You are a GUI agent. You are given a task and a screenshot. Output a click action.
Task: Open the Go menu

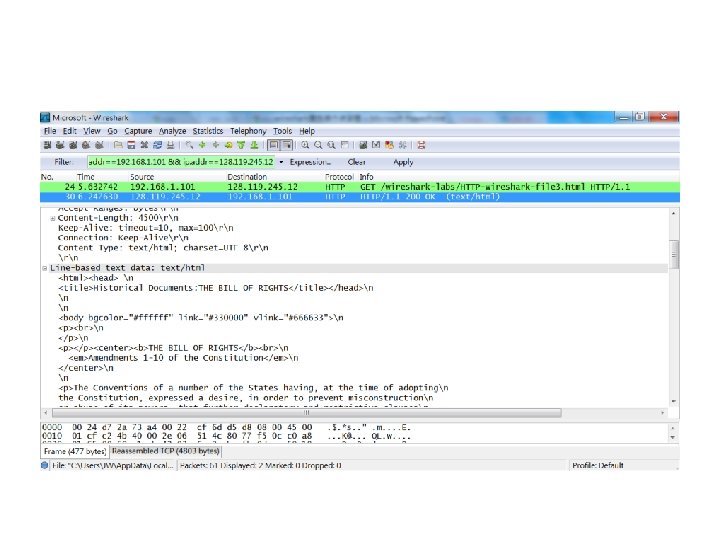point(112,131)
